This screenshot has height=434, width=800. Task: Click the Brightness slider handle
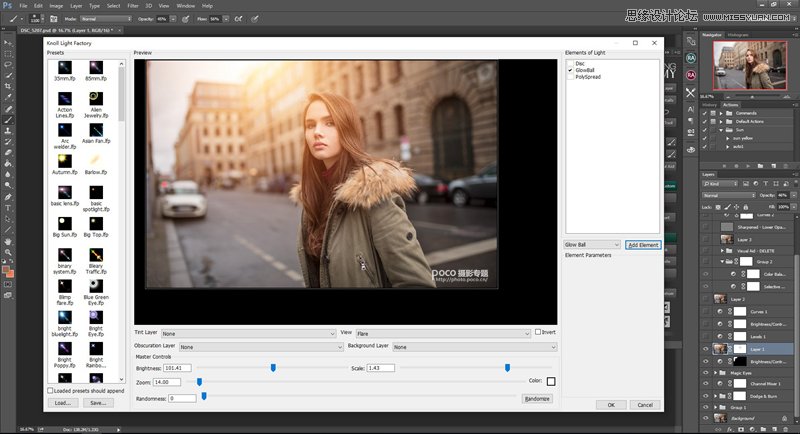coord(273,368)
